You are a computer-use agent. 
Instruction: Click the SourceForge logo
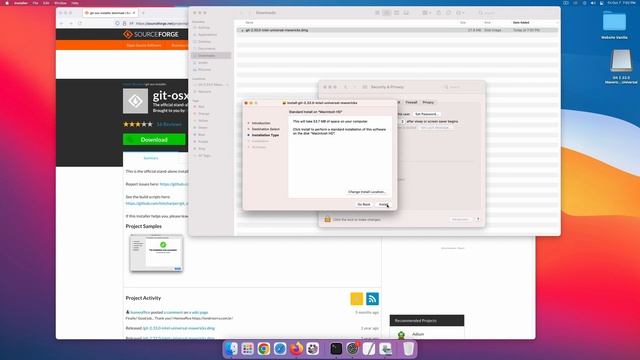click(x=151, y=35)
